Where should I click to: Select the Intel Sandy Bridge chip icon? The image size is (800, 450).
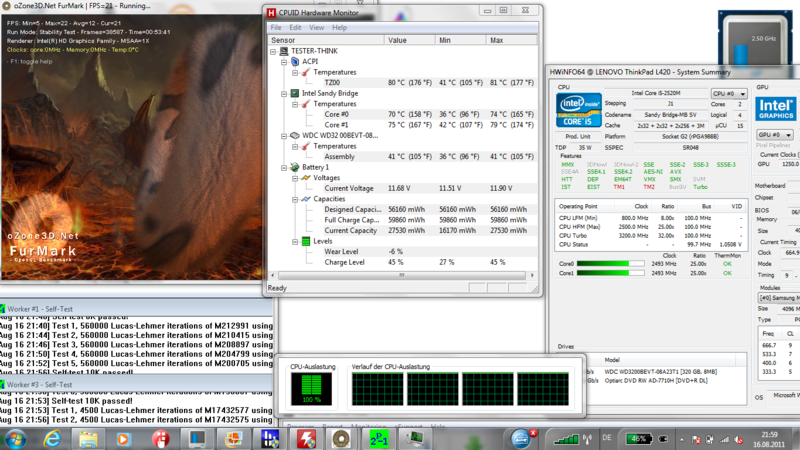(295, 93)
